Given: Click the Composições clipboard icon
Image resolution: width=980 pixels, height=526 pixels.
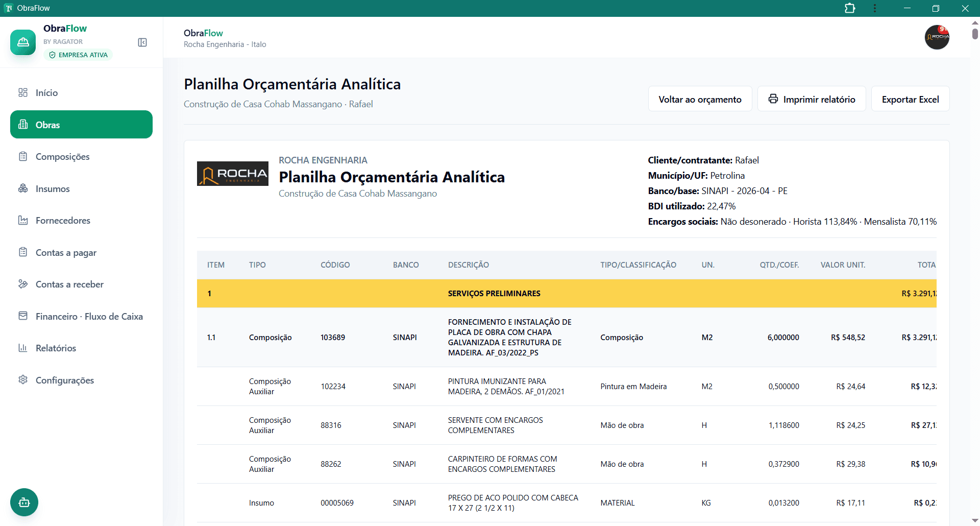Looking at the screenshot, I should 23,156.
